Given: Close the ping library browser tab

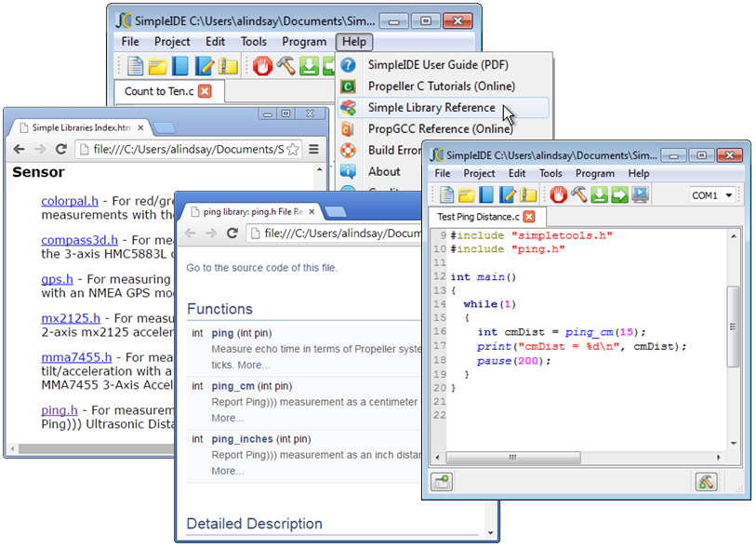Looking at the screenshot, I should (312, 212).
